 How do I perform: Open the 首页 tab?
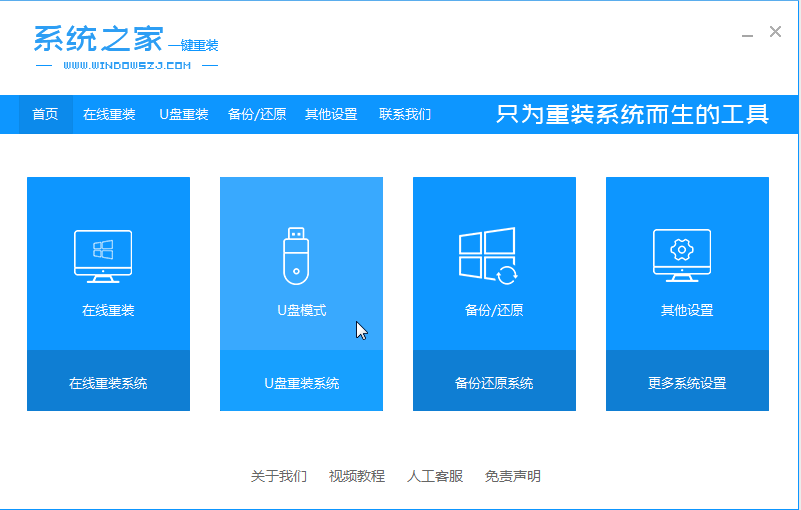coord(45,114)
